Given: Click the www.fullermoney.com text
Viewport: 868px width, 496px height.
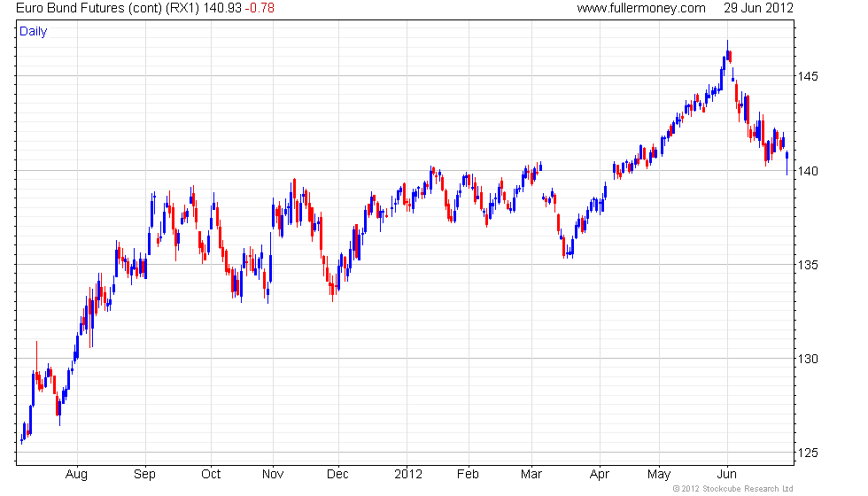Looking at the screenshot, I should [641, 8].
